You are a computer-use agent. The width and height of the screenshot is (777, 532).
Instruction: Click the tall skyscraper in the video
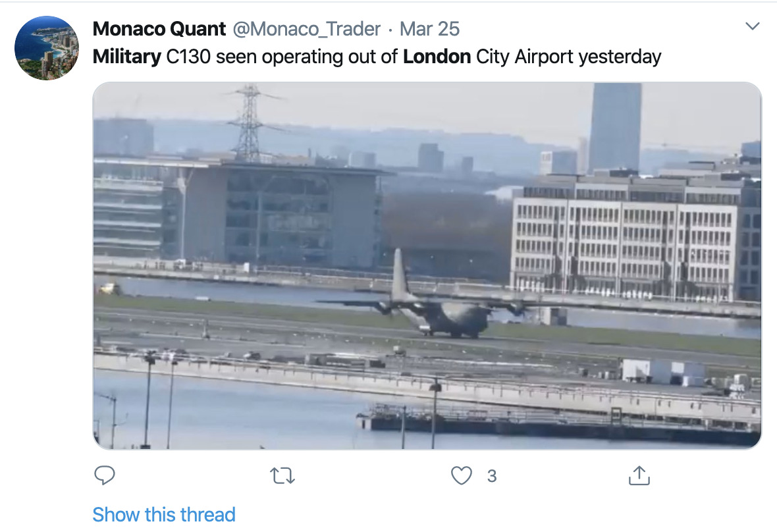coord(615,126)
